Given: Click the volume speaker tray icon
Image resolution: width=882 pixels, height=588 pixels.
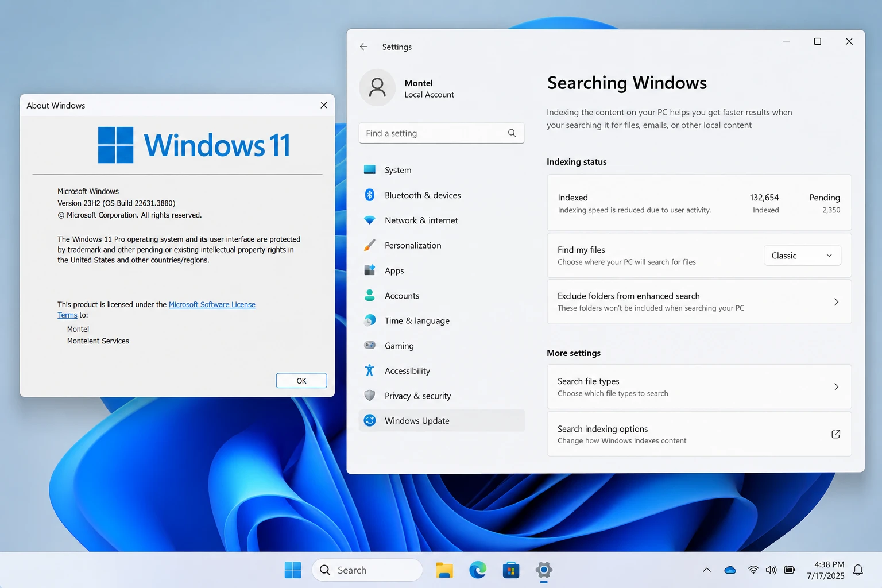Looking at the screenshot, I should (771, 570).
